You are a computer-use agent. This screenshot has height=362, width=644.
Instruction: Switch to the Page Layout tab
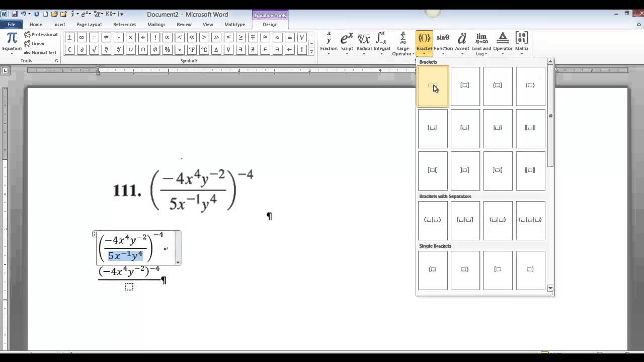(x=89, y=24)
